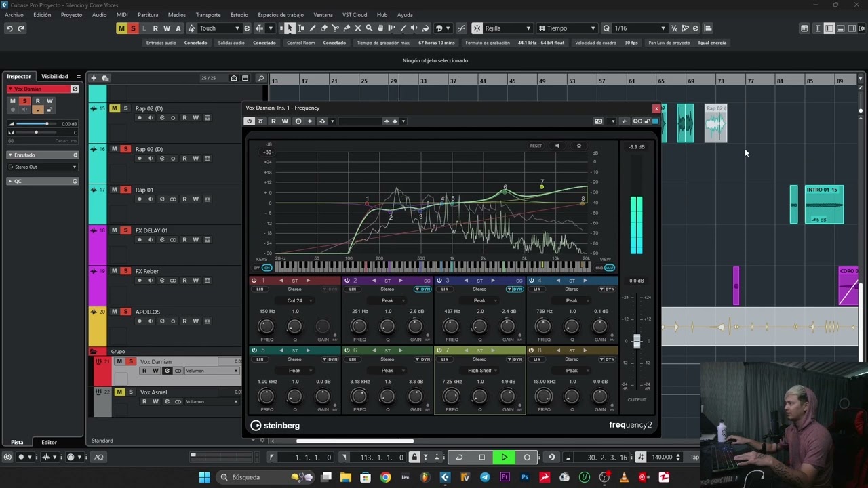Click the FX Reber track name
Image resolution: width=868 pixels, height=488 pixels.
146,271
